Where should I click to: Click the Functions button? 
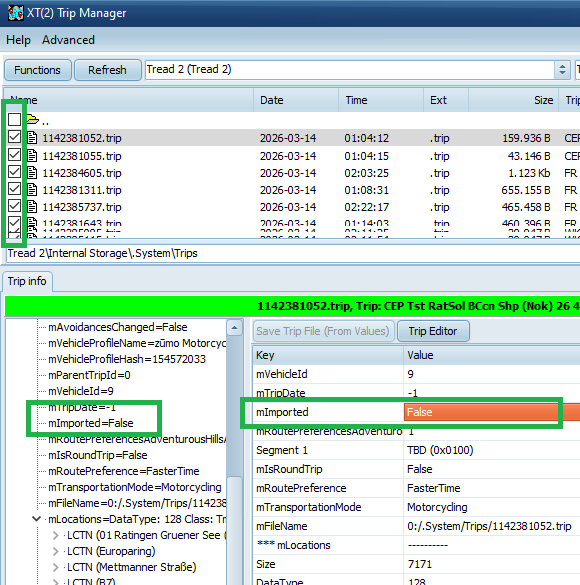point(37,70)
